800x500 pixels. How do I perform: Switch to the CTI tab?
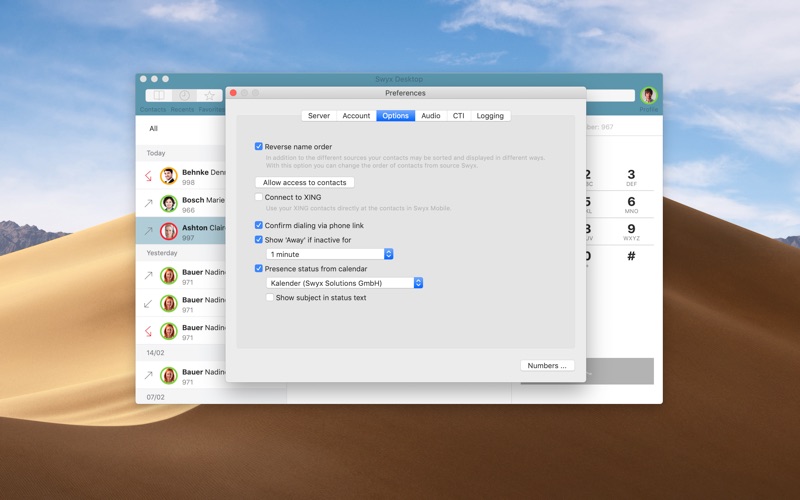[x=459, y=116]
